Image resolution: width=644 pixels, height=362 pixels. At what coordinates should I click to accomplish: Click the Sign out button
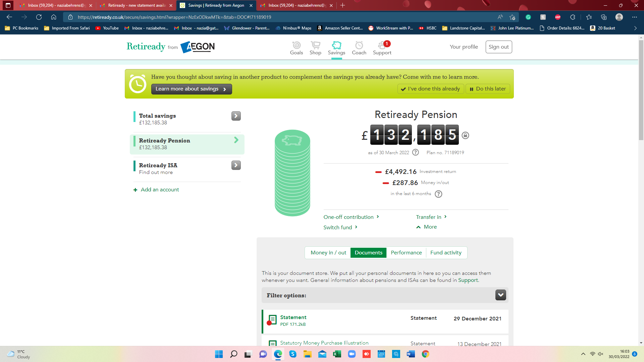(499, 47)
